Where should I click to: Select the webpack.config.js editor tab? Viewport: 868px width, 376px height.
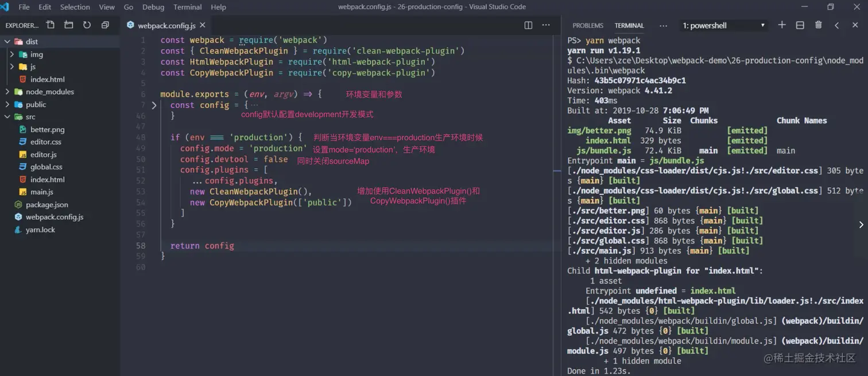[166, 25]
